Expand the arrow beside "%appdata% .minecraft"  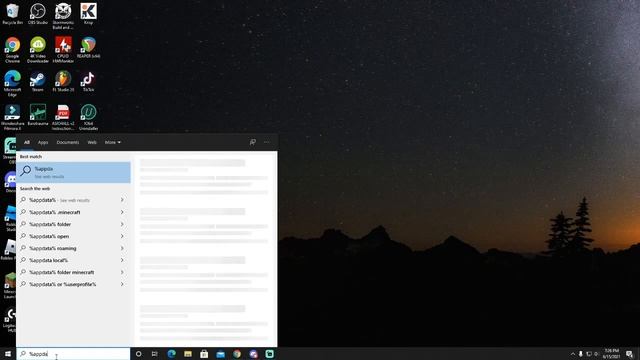(x=122, y=212)
